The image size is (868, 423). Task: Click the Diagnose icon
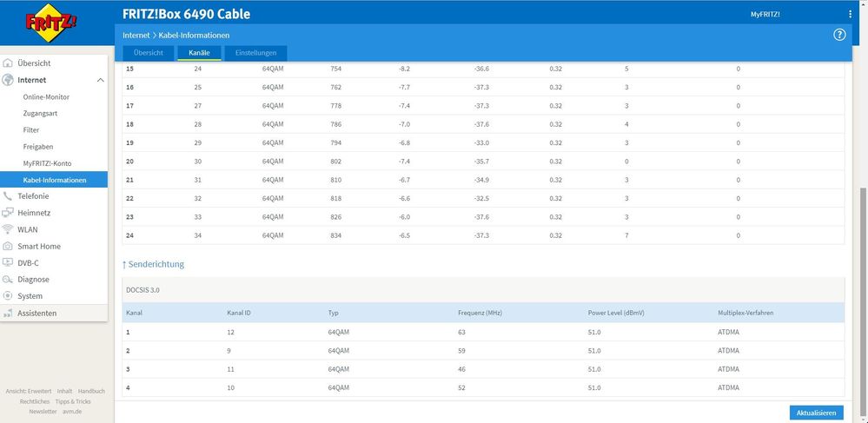(x=8, y=280)
